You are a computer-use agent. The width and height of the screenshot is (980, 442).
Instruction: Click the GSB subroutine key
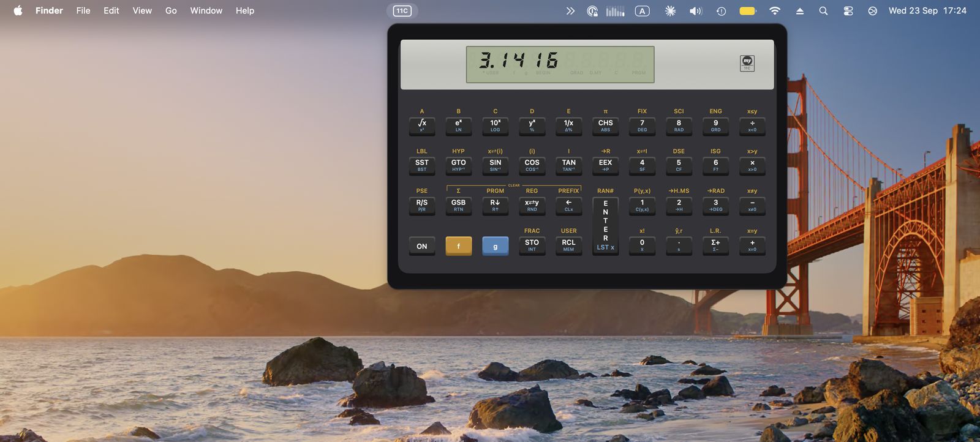[x=459, y=205]
